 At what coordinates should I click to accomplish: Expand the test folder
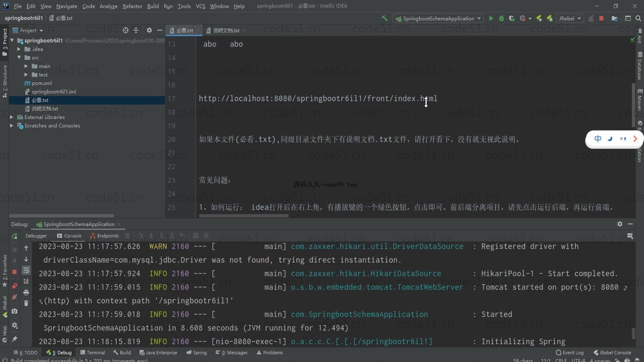(x=26, y=75)
